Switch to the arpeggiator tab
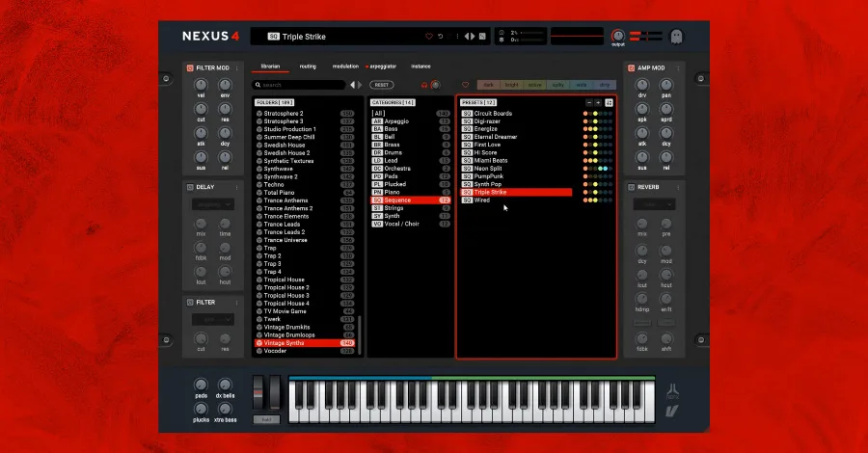 (x=383, y=67)
